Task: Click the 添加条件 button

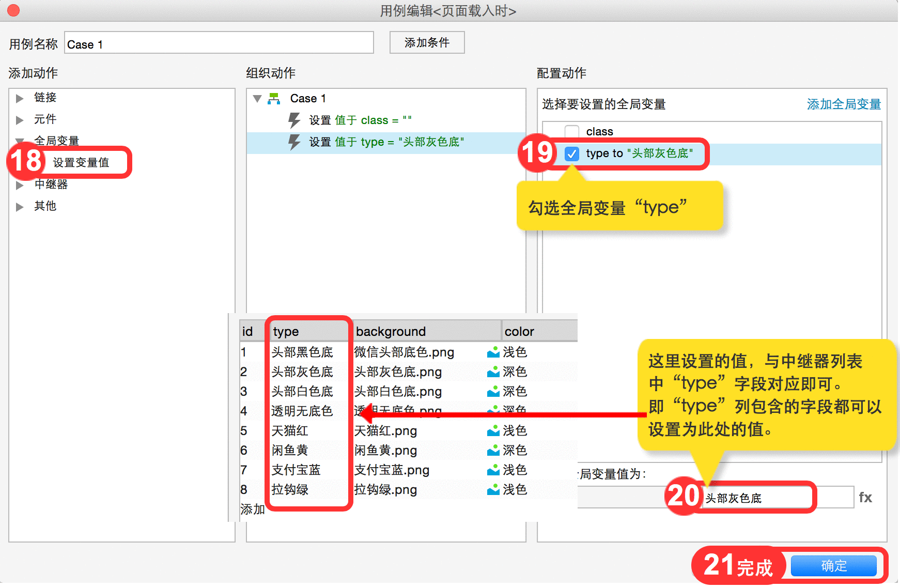Action: click(427, 42)
